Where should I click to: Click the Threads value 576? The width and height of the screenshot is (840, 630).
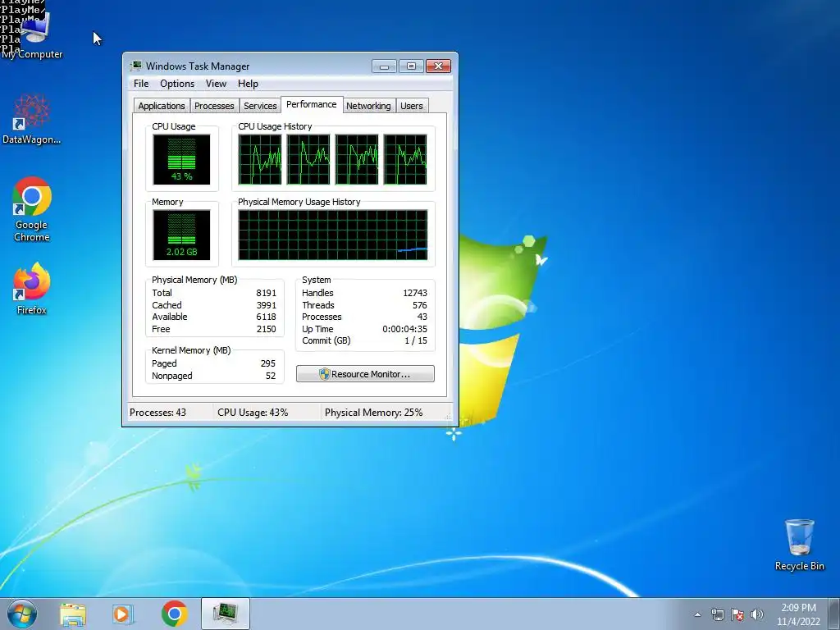click(419, 305)
